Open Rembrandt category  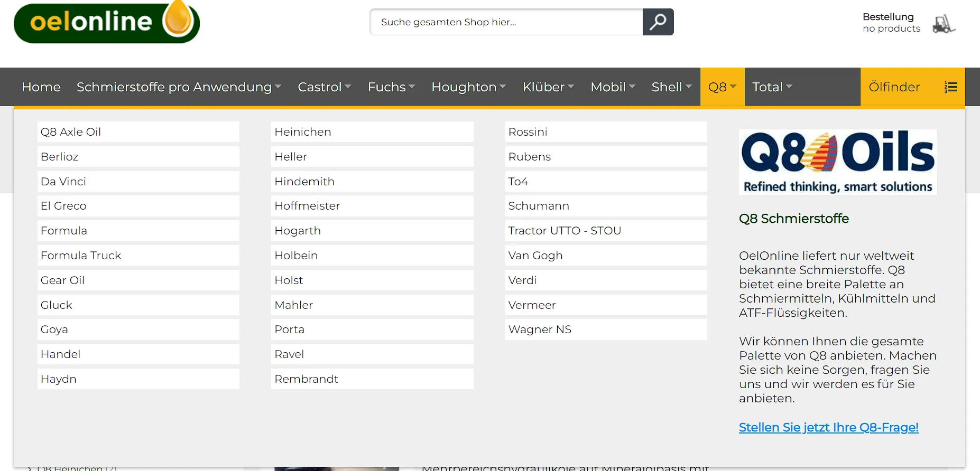[372, 379]
